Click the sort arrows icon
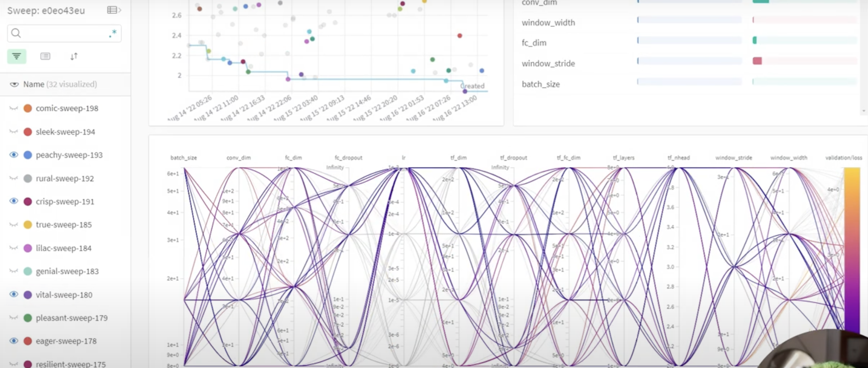 coord(74,56)
